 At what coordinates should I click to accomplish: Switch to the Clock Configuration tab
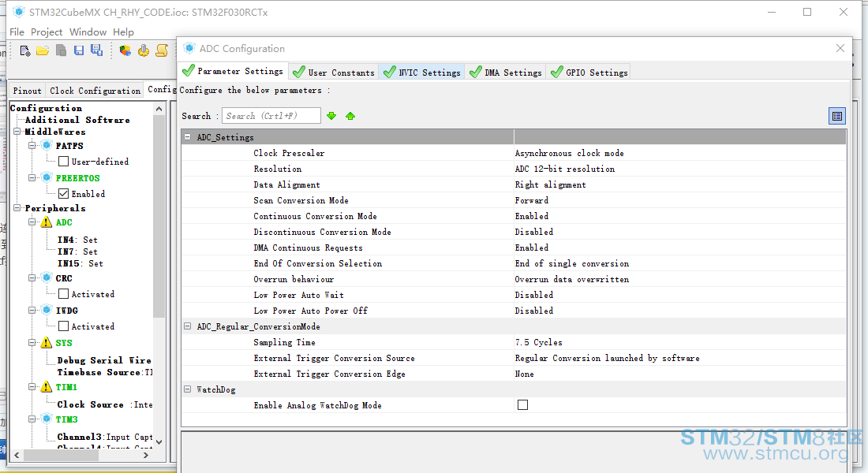click(95, 91)
